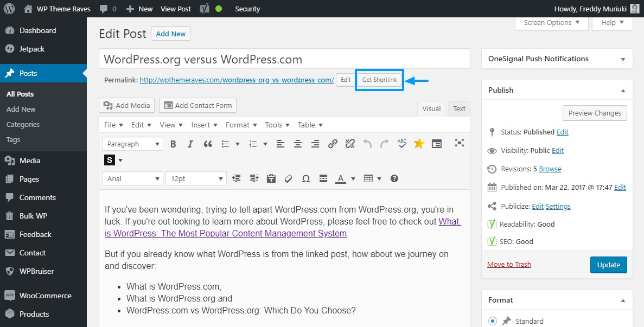Insert special character omega icon
The image size is (644, 327).
coord(305,178)
